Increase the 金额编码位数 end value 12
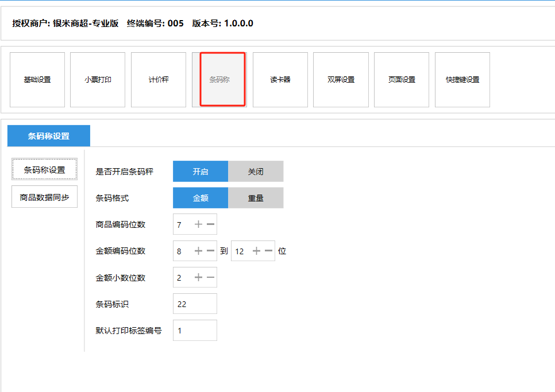The height and width of the screenshot is (392, 555). 256,251
